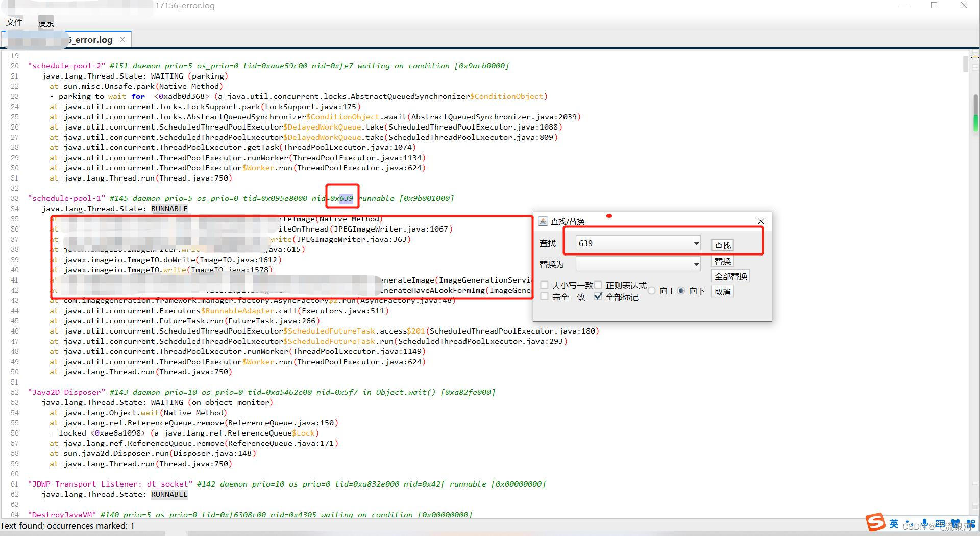Image resolution: width=980 pixels, height=536 pixels.
Task: Open the soft keyboard icon on the Sogou toolbar
Action: [x=940, y=524]
